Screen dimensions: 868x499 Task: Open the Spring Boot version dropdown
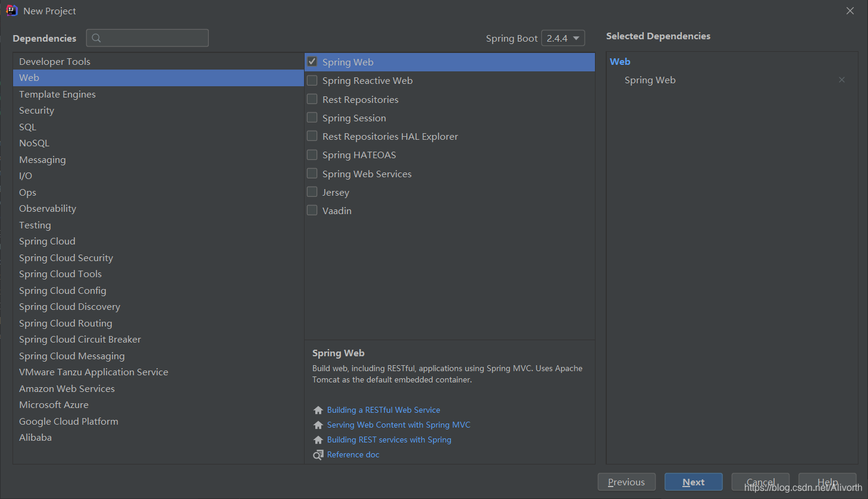[563, 38]
